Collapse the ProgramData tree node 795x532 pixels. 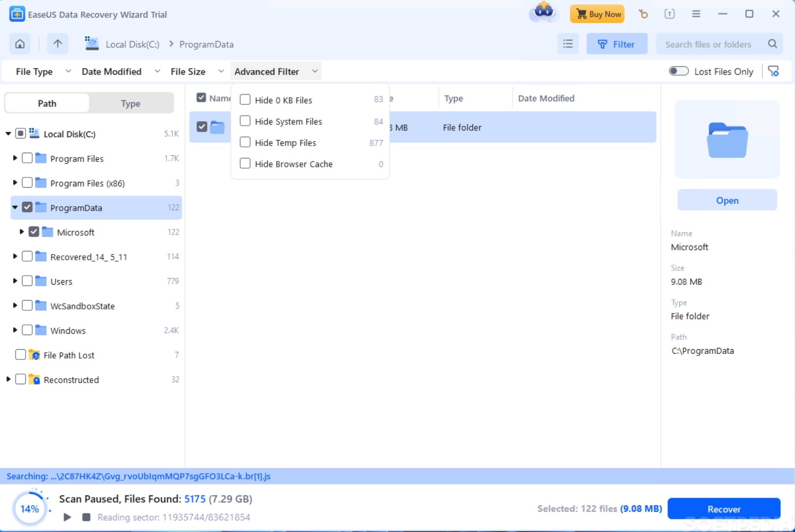coord(15,207)
